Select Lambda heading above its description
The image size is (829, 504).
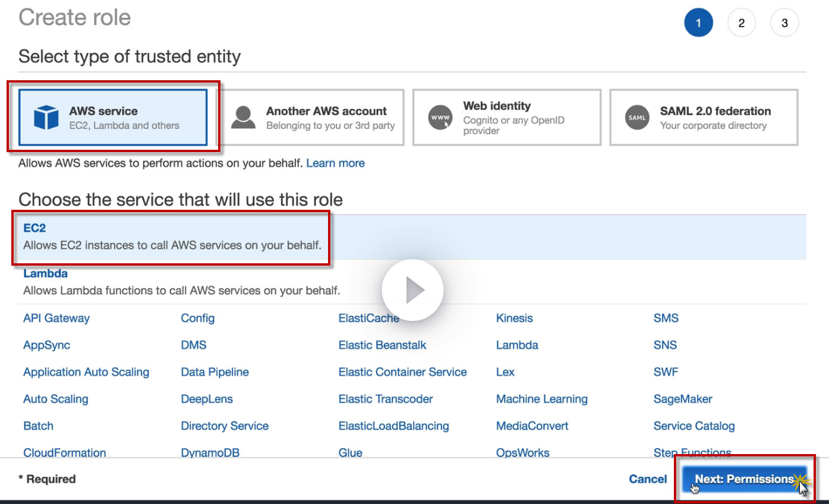click(x=45, y=274)
